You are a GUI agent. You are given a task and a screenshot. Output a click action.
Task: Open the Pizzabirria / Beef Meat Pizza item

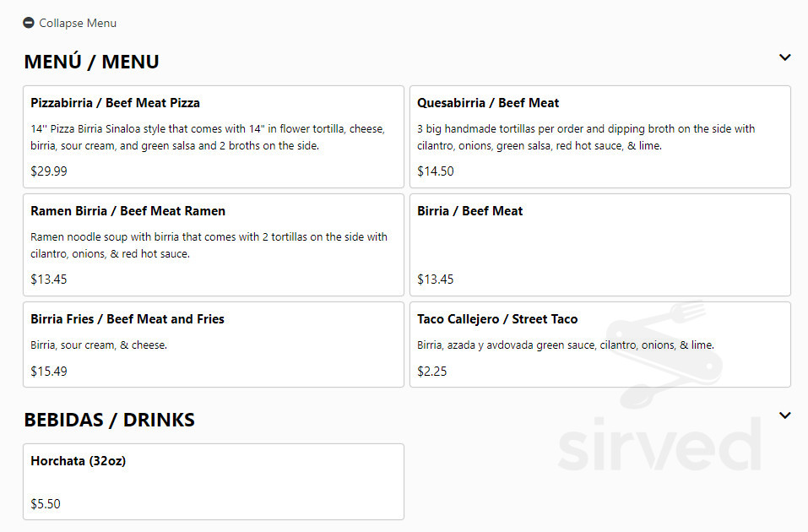(116, 103)
